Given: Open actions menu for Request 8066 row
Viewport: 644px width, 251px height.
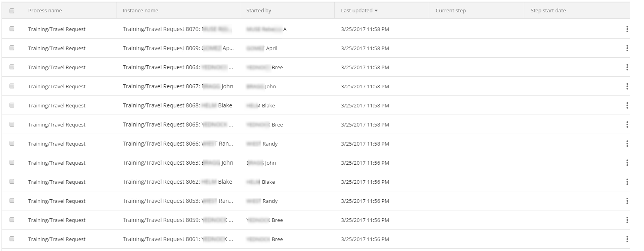Looking at the screenshot, I should (627, 144).
